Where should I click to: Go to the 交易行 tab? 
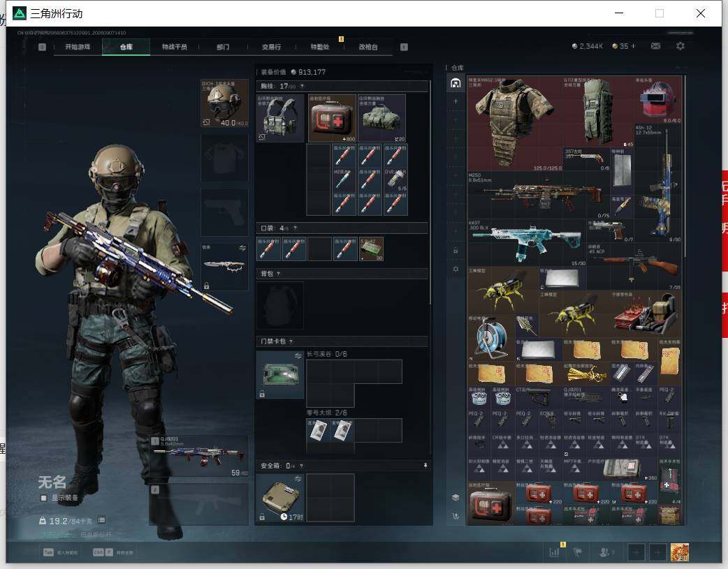(x=271, y=47)
